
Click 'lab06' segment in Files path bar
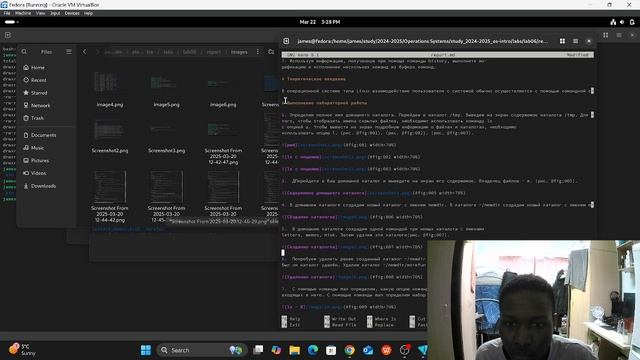[x=189, y=52]
